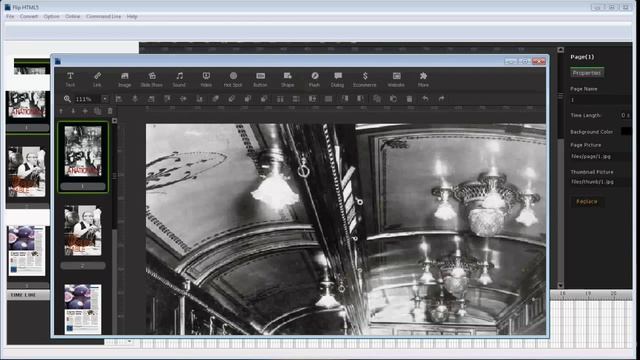Open the 111% zoom level dropdown
Image resolution: width=640 pixels, height=360 pixels.
click(x=105, y=99)
